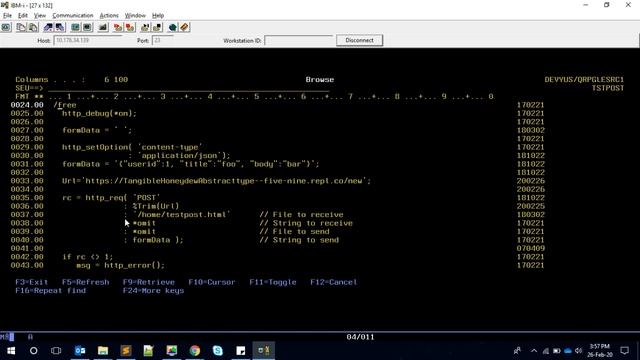Viewport: 640px width, 360px height.
Task: Click the Host address field
Action: click(88, 40)
